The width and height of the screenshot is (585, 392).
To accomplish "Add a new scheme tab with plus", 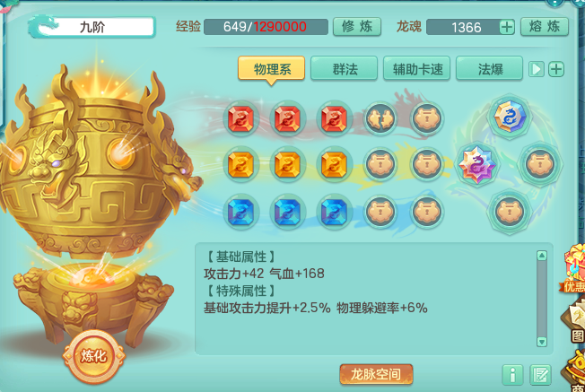I will tap(556, 69).
